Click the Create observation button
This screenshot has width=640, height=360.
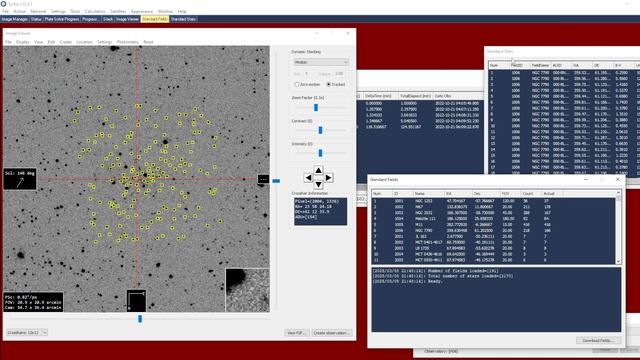click(331, 333)
